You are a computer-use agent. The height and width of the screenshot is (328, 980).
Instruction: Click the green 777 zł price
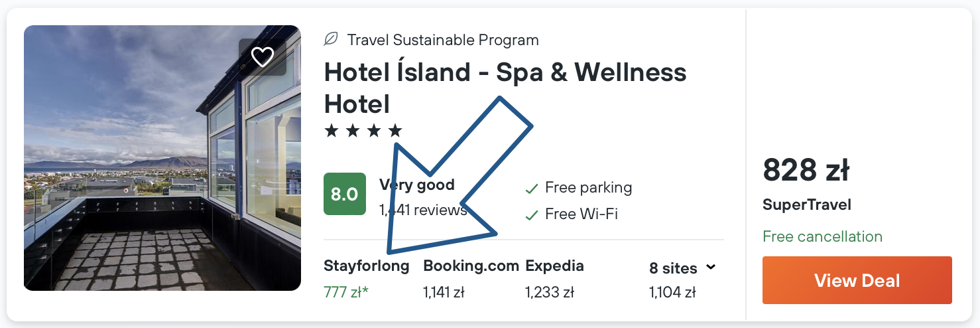(x=345, y=291)
